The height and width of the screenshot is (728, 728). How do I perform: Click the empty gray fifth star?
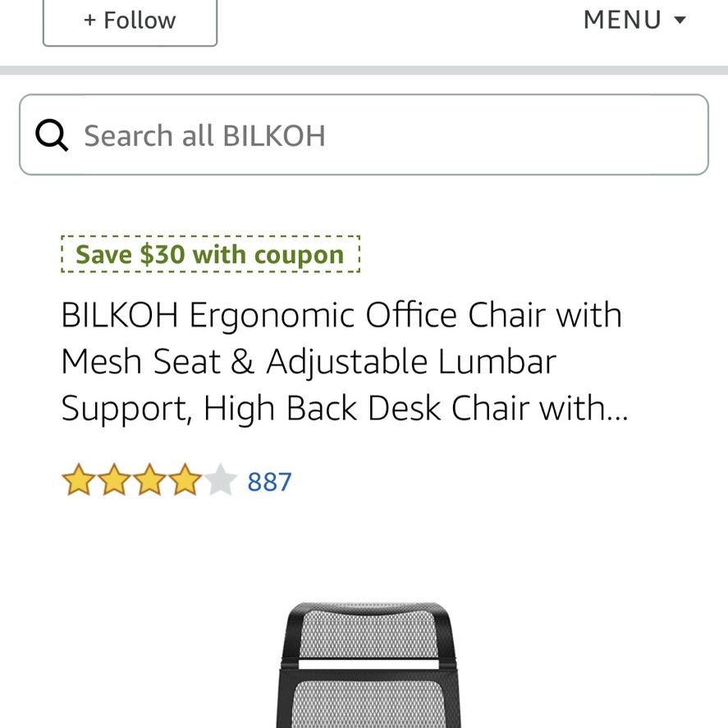221,480
